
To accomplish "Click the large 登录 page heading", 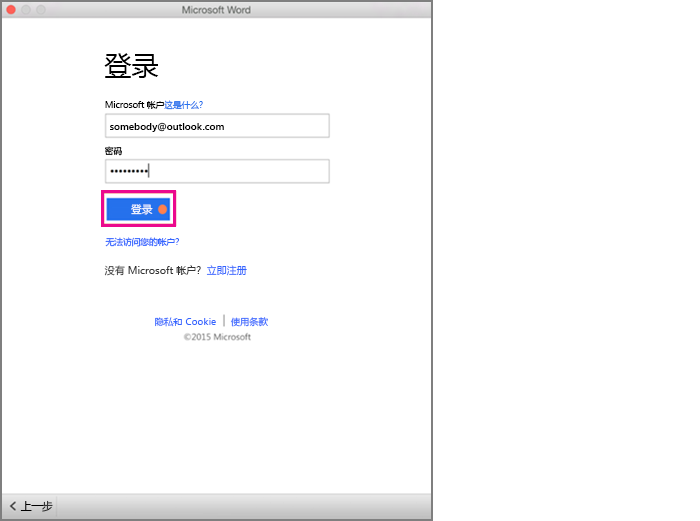I will click(132, 67).
